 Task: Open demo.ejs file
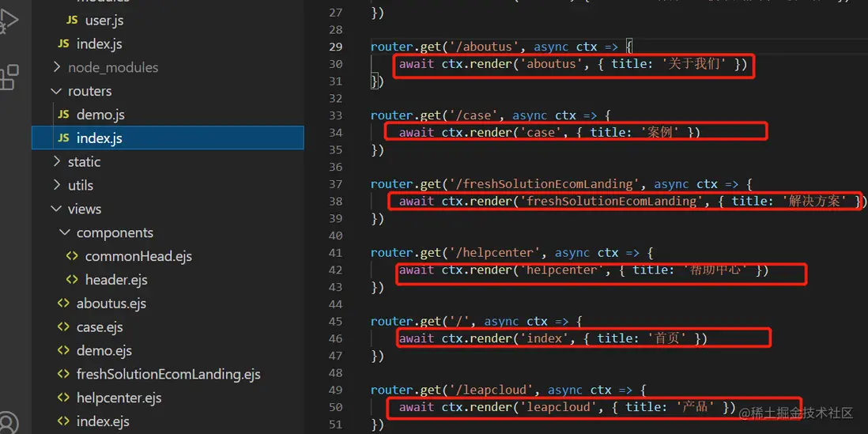pos(104,351)
